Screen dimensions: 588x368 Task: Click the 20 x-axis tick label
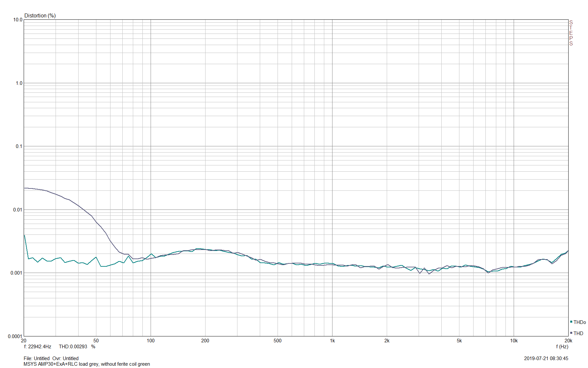(24, 341)
